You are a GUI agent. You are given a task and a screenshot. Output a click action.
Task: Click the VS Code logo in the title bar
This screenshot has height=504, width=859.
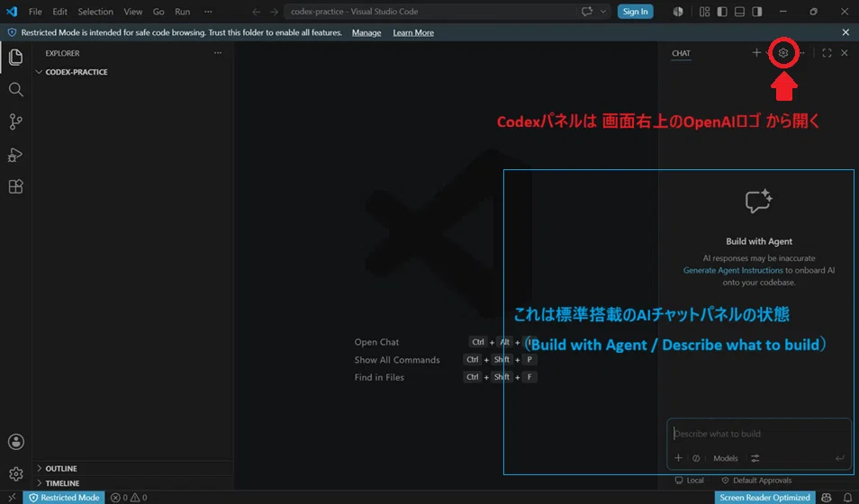(x=11, y=11)
